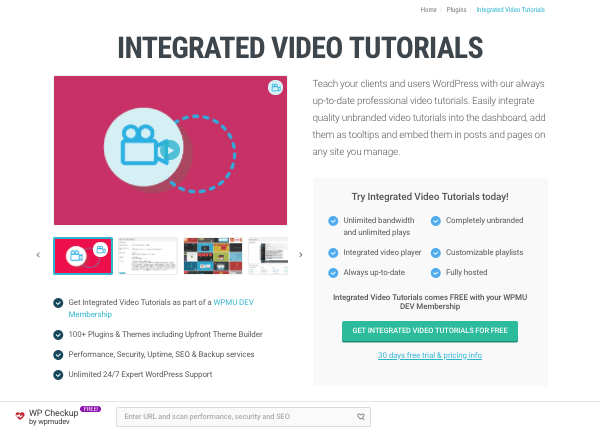This screenshot has width=600, height=432.
Task: Open the main pink preview image
Action: pos(170,150)
